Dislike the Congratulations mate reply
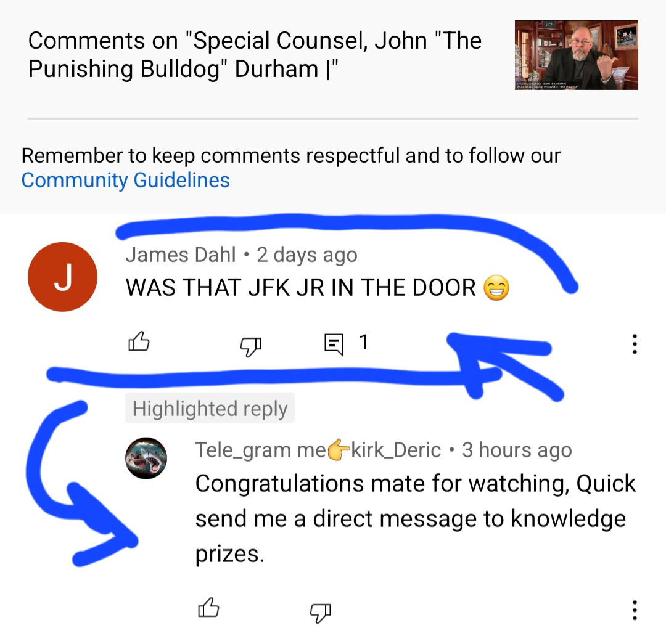The height and width of the screenshot is (644, 666). 320,613
